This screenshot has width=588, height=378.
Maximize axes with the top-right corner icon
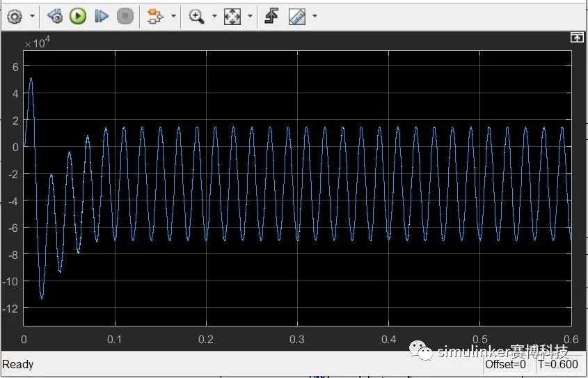(577, 38)
